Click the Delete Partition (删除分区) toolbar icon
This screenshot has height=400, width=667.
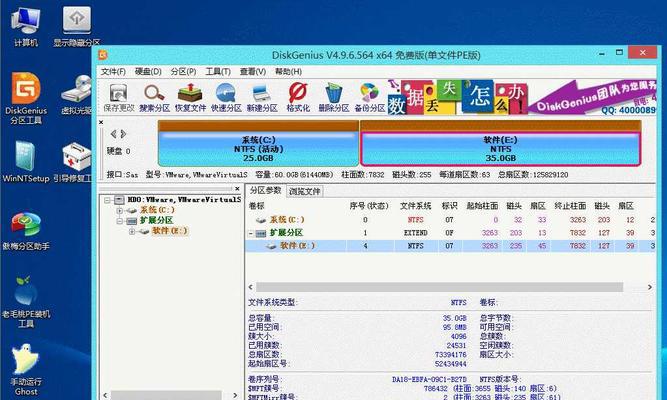334,98
